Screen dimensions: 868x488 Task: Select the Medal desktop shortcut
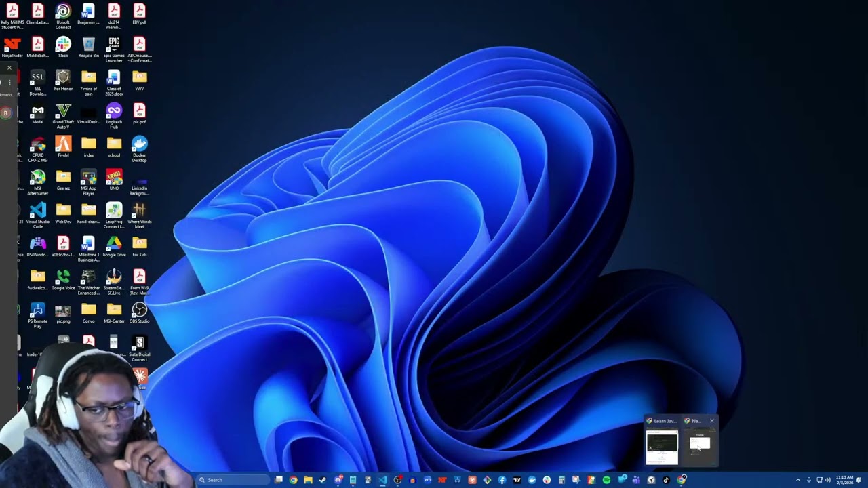[x=38, y=114]
